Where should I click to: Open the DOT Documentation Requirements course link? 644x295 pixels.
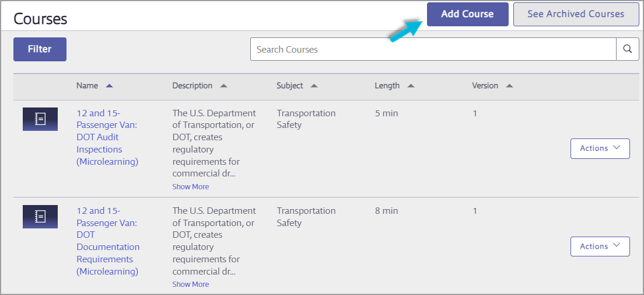pos(107,241)
